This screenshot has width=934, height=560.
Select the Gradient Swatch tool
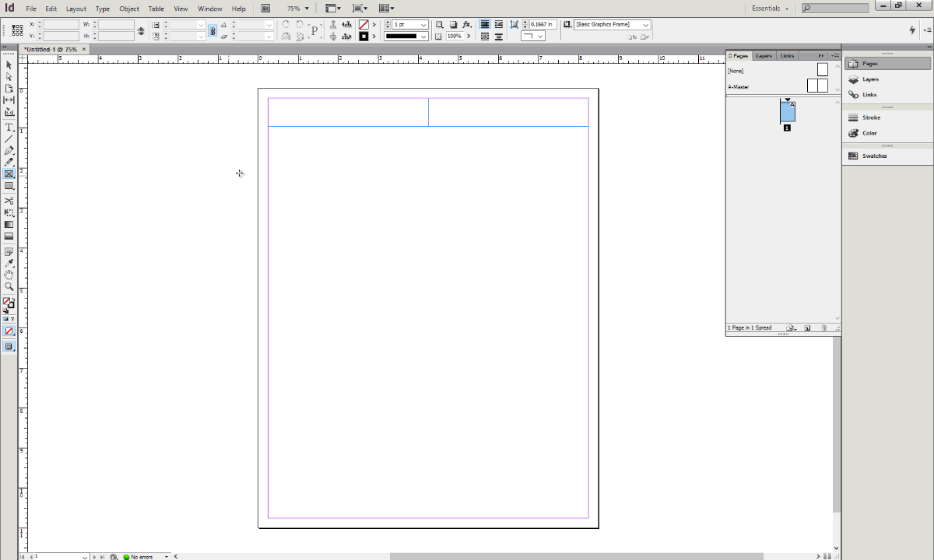tap(9, 224)
